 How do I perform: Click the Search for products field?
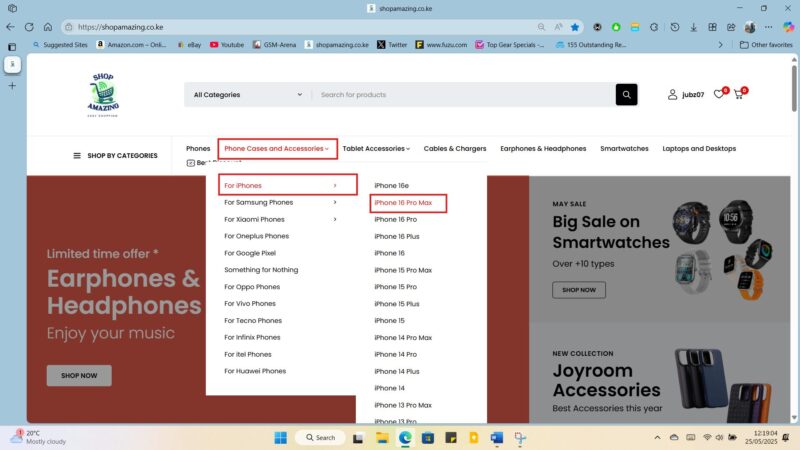(460, 95)
